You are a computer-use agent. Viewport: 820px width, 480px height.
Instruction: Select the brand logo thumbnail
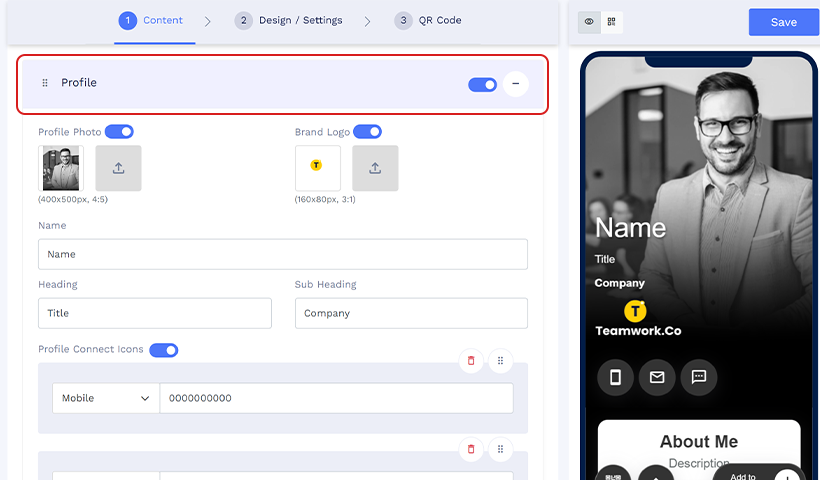click(x=317, y=168)
